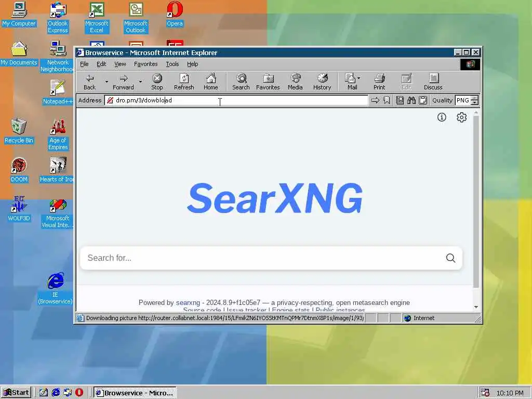Open SearXNG info about page icon
Viewport: 532px width, 399px height.
442,117
